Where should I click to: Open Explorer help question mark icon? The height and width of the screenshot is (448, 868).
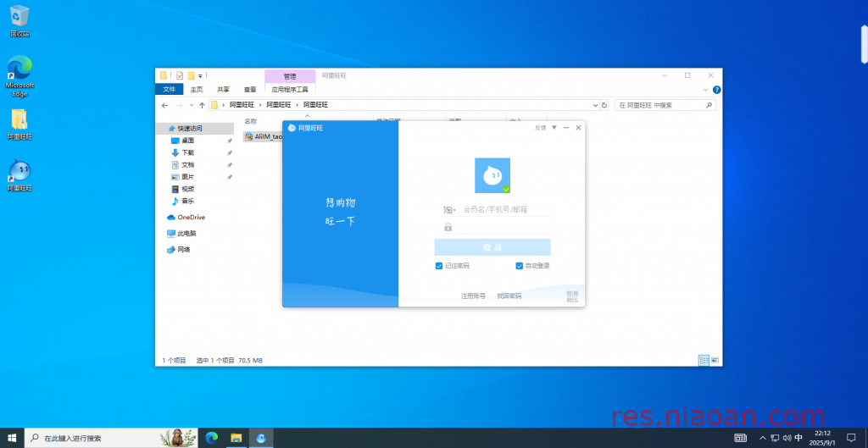tap(716, 90)
